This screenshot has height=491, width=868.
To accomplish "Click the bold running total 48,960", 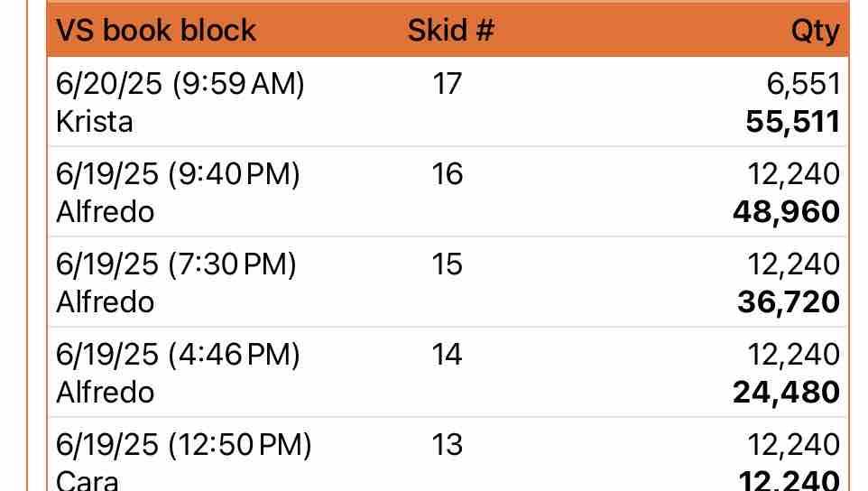I will click(x=788, y=212).
